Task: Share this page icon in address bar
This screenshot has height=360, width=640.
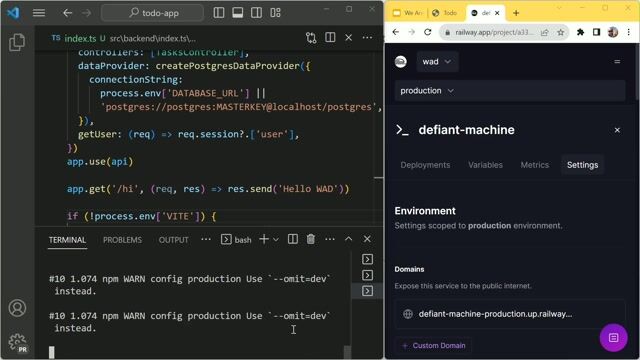Action: pos(544,32)
